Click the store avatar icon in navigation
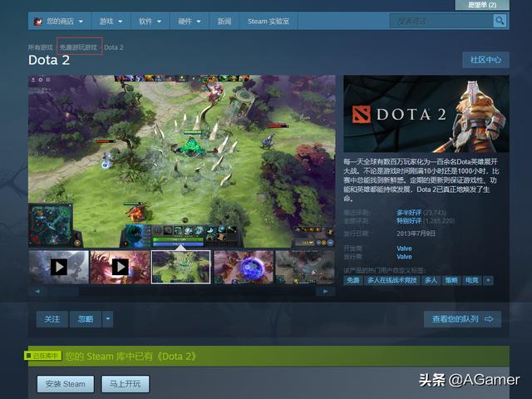The image size is (532, 399). click(x=38, y=22)
